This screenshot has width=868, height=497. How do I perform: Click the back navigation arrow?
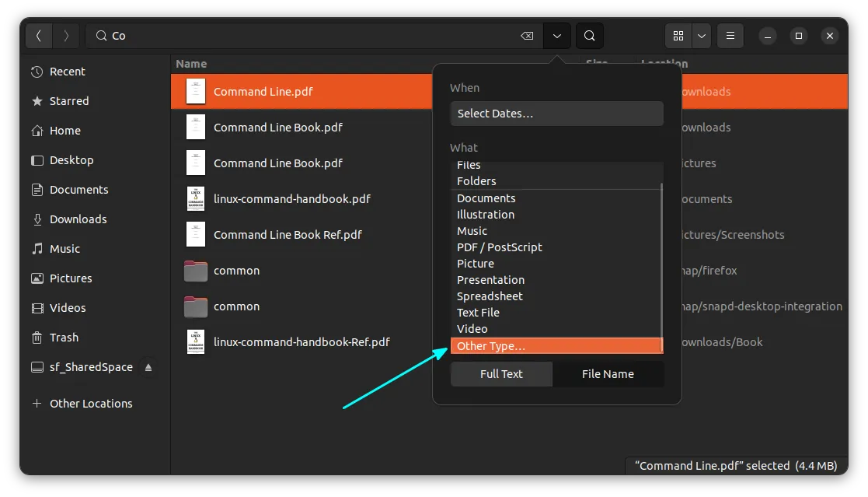[x=39, y=36]
